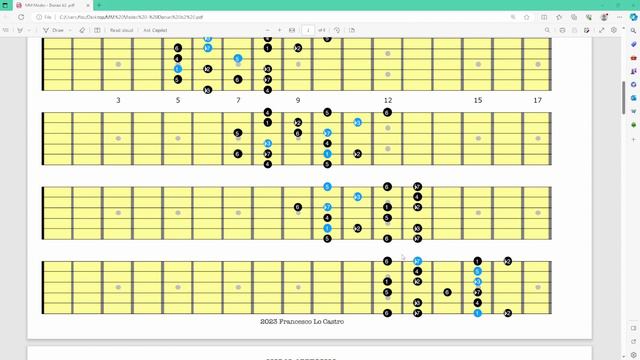Open the Collections icon

[574, 17]
